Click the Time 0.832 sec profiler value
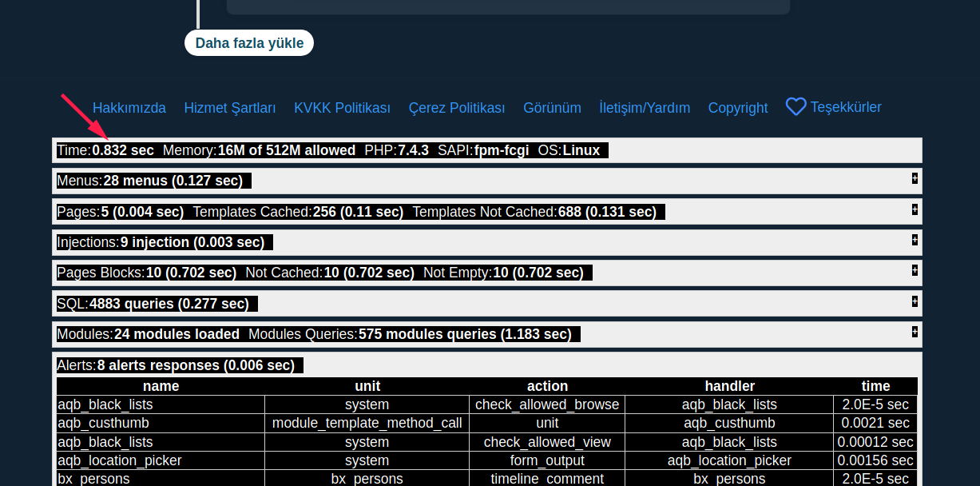Viewport: 980px width, 486px height. [x=122, y=150]
